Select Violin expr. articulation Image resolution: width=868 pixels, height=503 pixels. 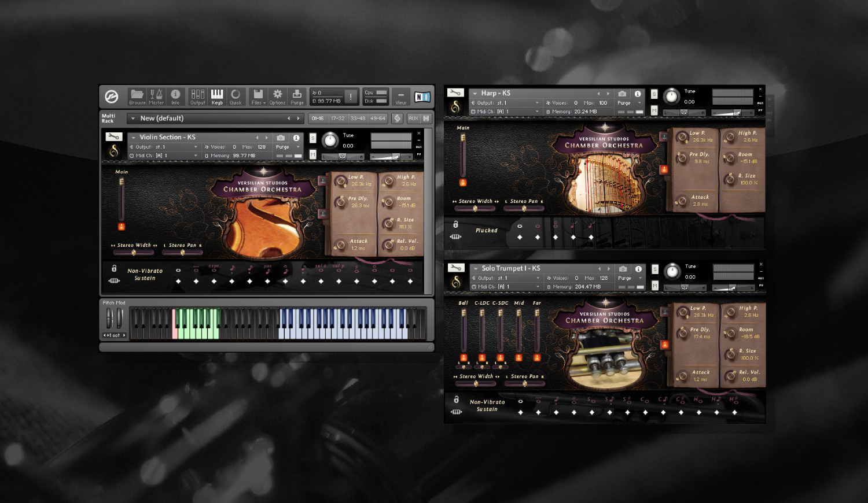[x=214, y=269]
